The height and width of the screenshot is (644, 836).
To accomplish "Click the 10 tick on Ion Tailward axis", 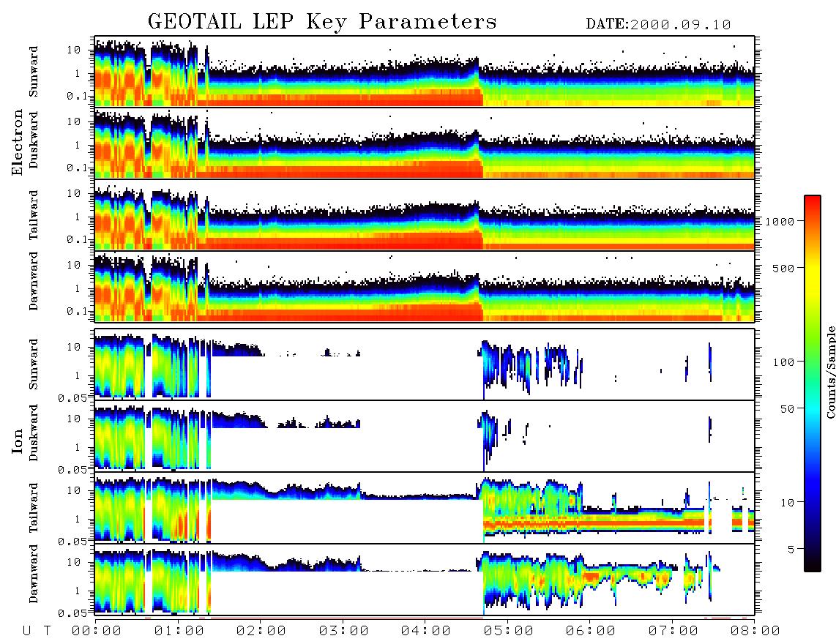I will pos(75,490).
